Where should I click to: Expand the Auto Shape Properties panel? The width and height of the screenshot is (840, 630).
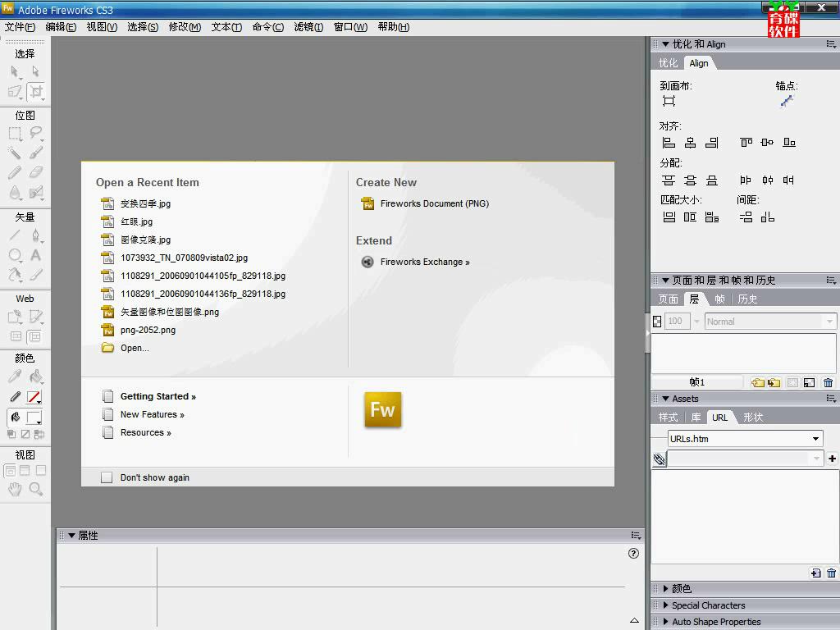665,622
